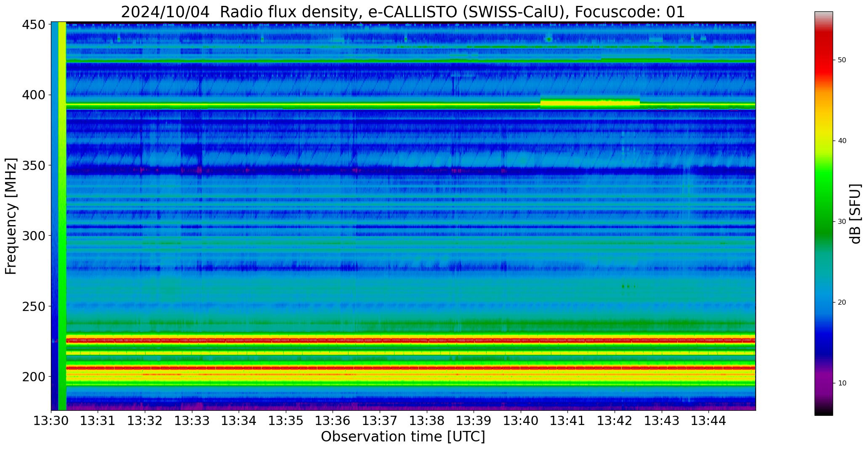This screenshot has height=449, width=868.
Task: Click the 400 frequency tick label
Action: [34, 95]
